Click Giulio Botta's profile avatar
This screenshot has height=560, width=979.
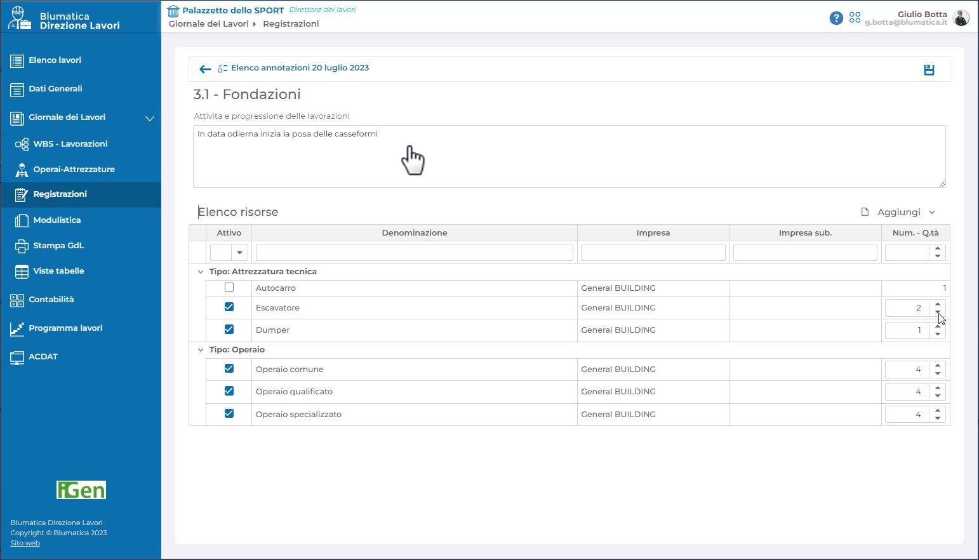961,18
